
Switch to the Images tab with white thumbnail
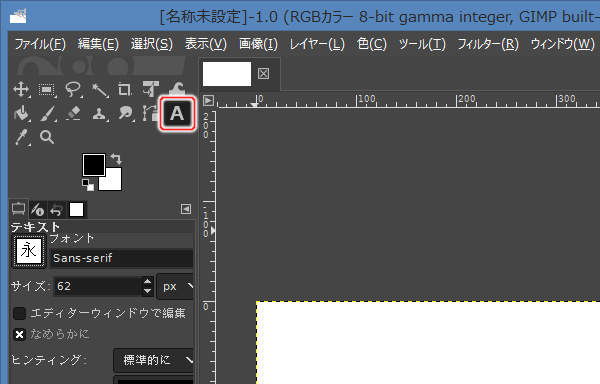[76, 210]
